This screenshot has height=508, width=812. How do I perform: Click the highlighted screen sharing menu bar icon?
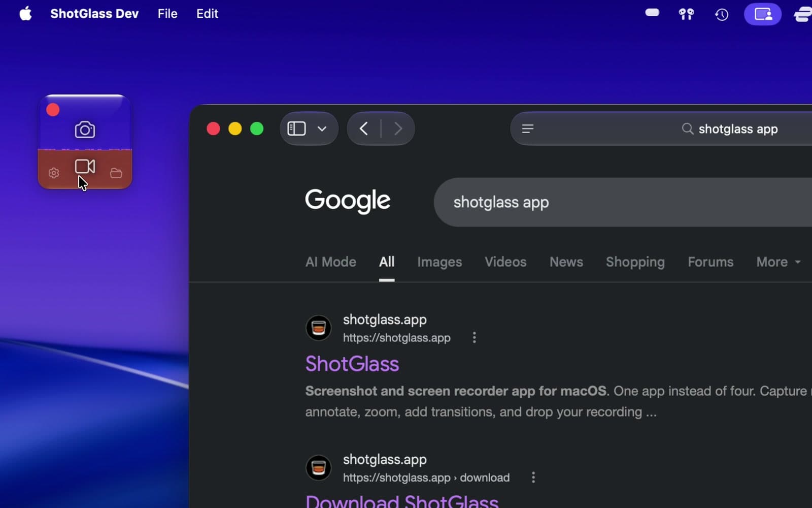[x=763, y=14]
